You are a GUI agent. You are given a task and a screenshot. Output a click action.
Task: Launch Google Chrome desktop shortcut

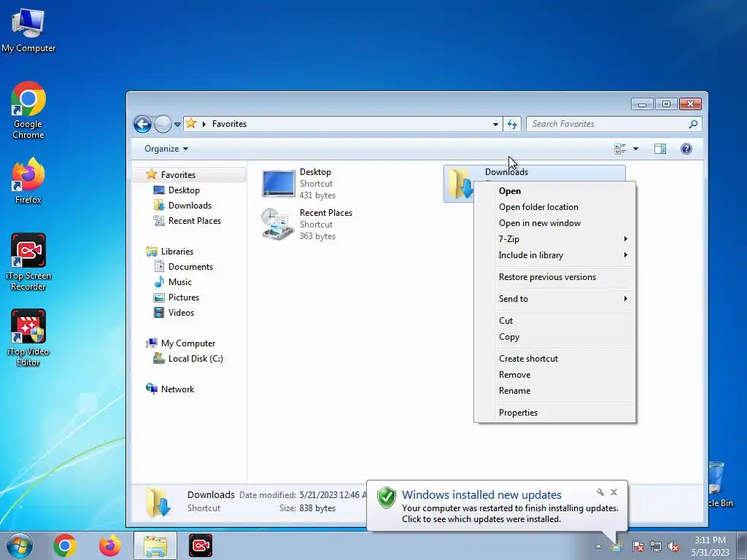tap(28, 111)
